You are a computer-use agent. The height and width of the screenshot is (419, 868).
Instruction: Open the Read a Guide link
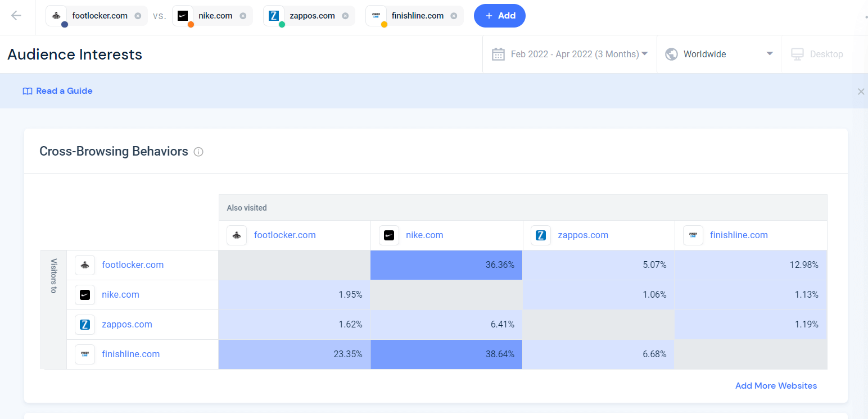coord(64,91)
